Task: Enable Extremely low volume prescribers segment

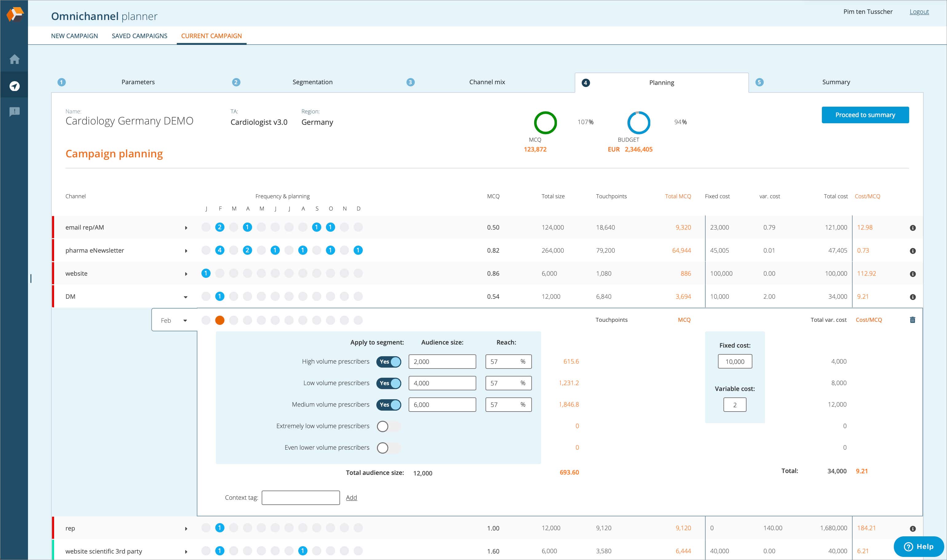Action: click(x=389, y=426)
